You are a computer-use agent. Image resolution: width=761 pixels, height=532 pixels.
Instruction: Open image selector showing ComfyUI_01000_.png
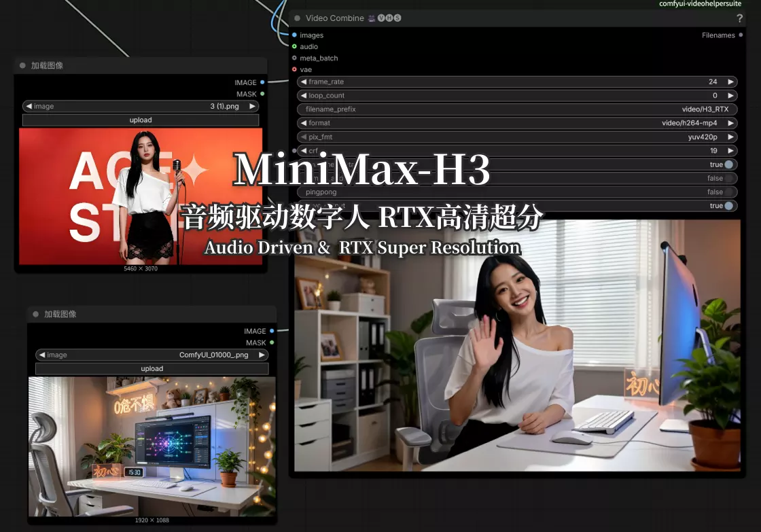coord(152,355)
